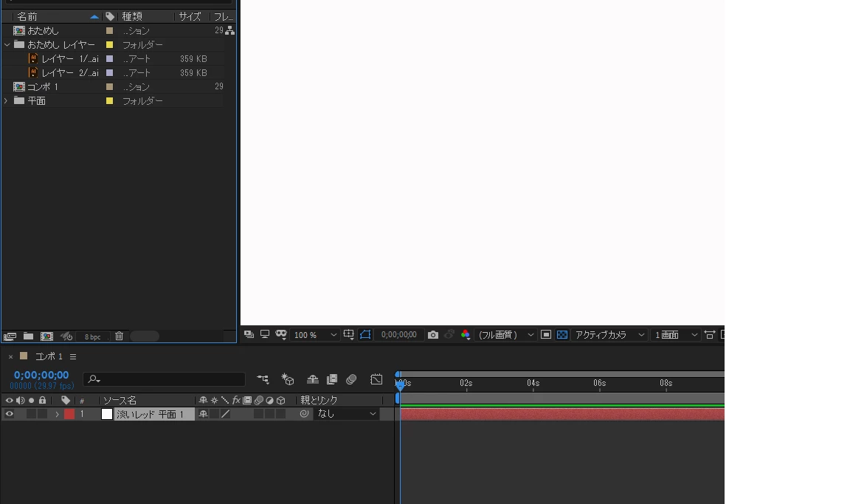This screenshot has height=504, width=850.
Task: Click the 親とリンク column header
Action: pos(319,400)
